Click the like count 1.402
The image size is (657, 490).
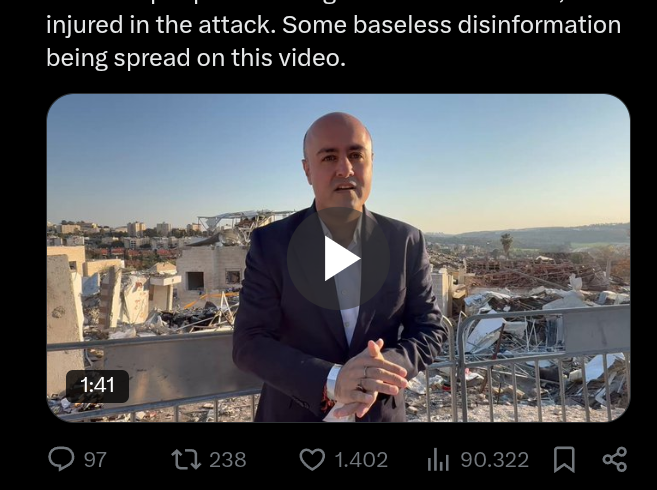point(361,460)
